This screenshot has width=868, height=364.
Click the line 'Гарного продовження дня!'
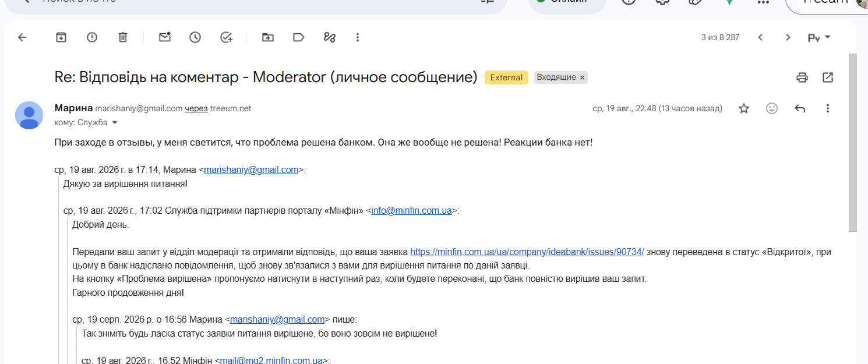[x=128, y=293]
